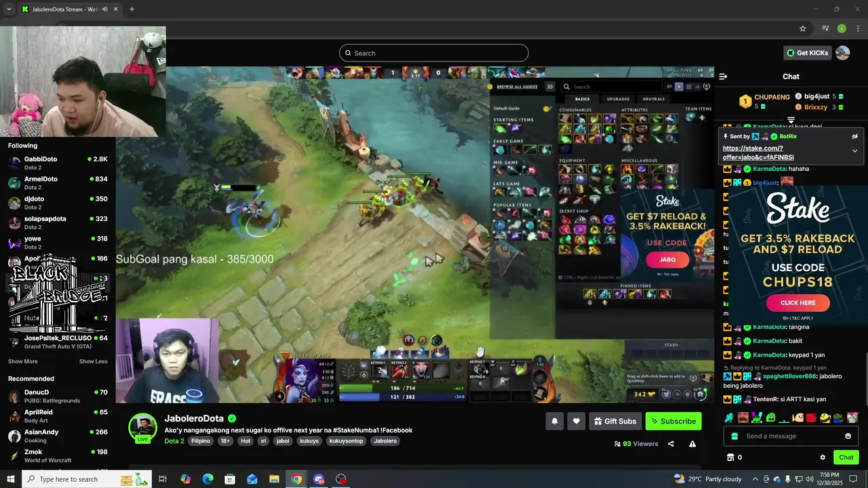Open the Dota 2 category link

[174, 441]
